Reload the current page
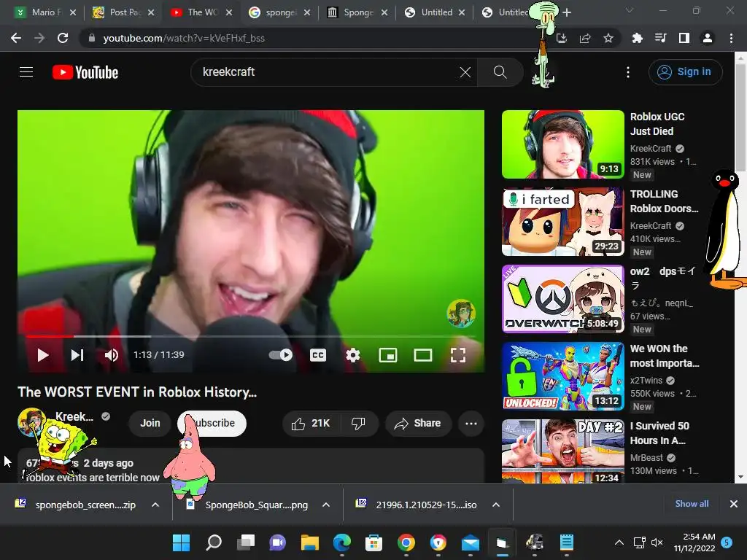 coord(63,38)
